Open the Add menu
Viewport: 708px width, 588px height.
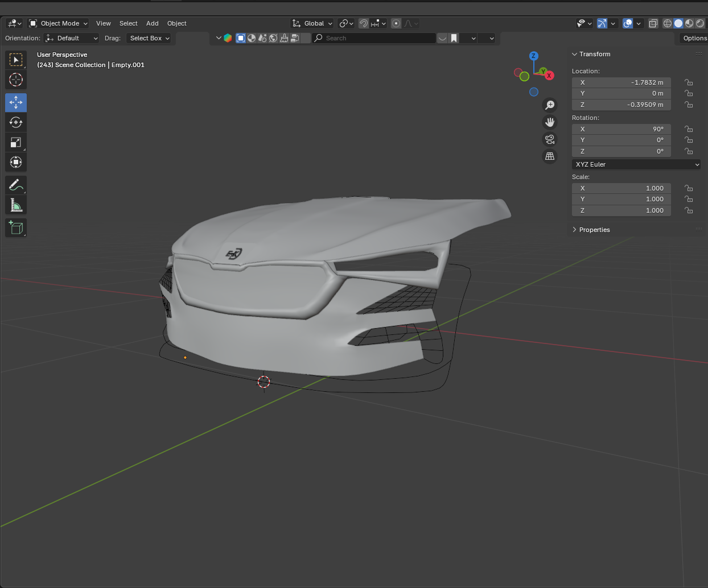152,23
